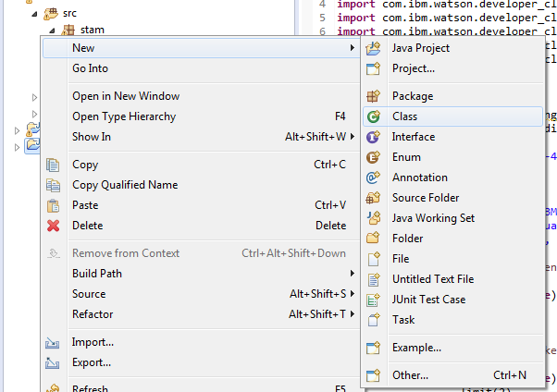
Task: Click the JUnit Test Case icon
Action: coord(374,300)
